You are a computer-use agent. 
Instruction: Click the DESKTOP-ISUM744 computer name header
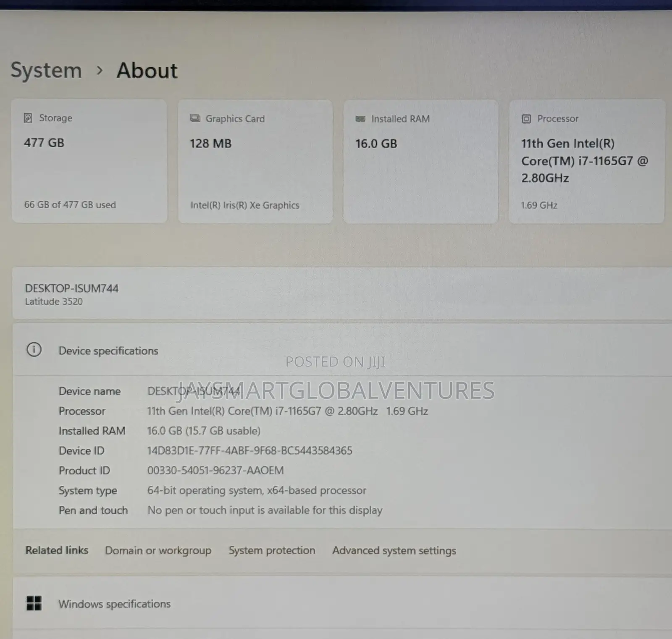point(72,288)
